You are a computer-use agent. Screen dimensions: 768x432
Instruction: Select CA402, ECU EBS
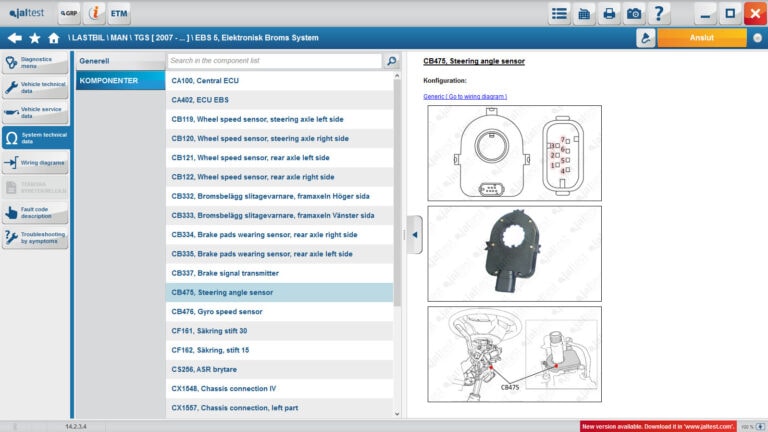point(279,100)
